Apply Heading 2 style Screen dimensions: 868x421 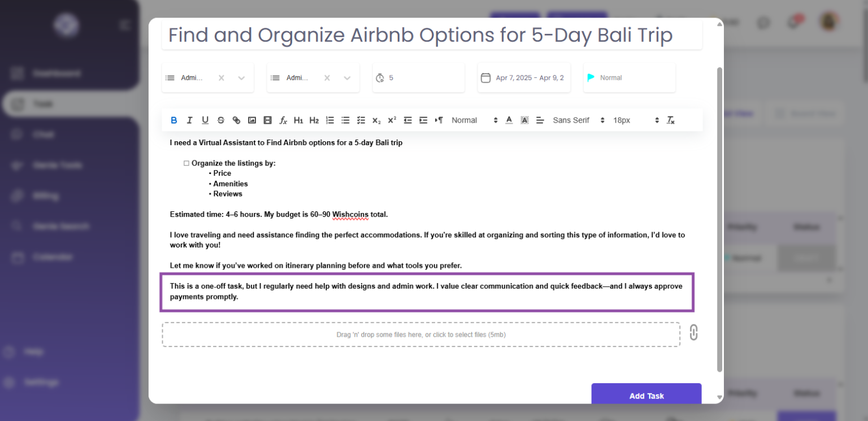pos(314,120)
